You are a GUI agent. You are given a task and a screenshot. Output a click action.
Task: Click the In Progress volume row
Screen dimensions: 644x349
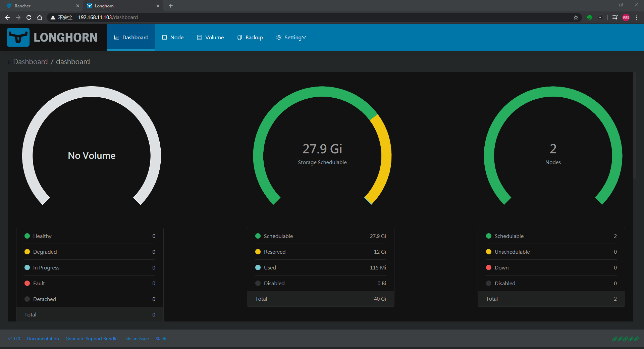90,267
